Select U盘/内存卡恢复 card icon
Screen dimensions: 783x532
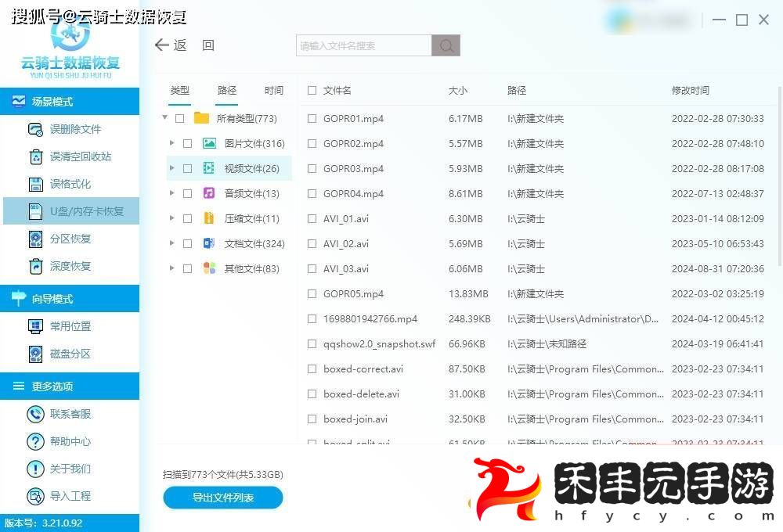tap(35, 211)
